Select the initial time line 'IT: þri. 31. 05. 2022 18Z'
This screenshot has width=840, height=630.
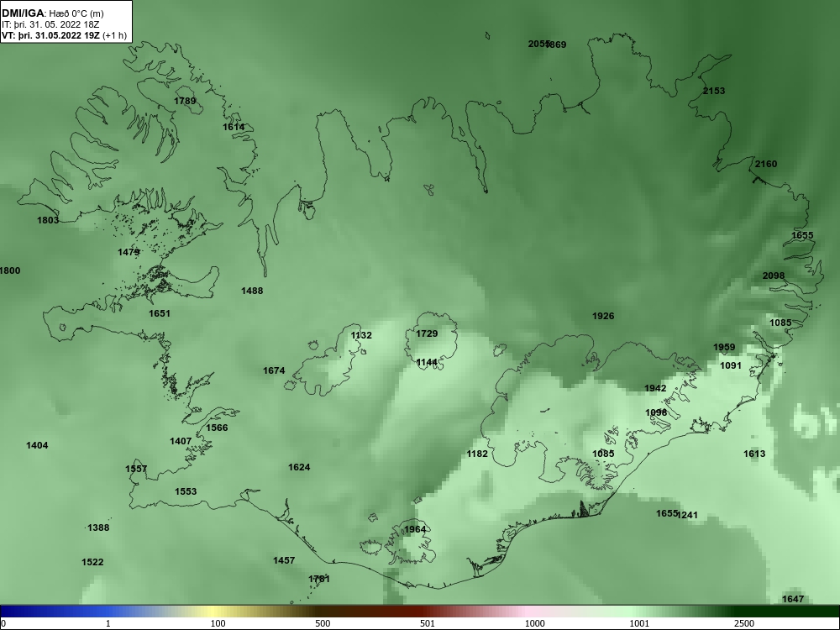coord(50,24)
